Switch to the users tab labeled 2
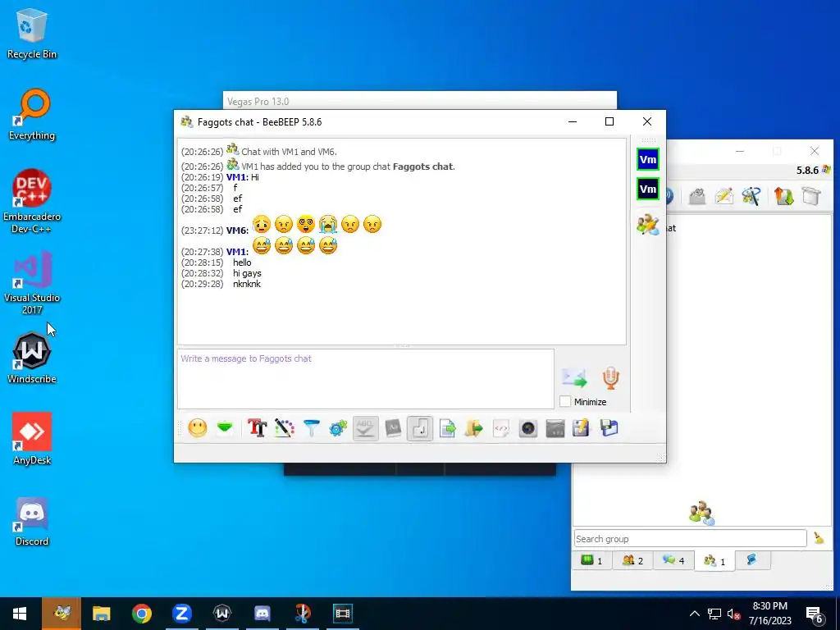 coord(632,560)
